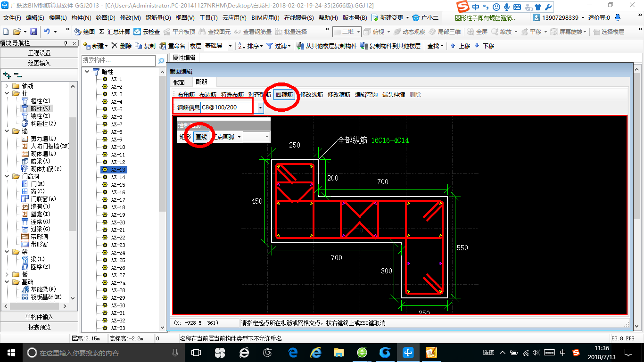Collapse the 柱 tree node
Screen dimensions: 644x362
pyautogui.click(x=7, y=93)
